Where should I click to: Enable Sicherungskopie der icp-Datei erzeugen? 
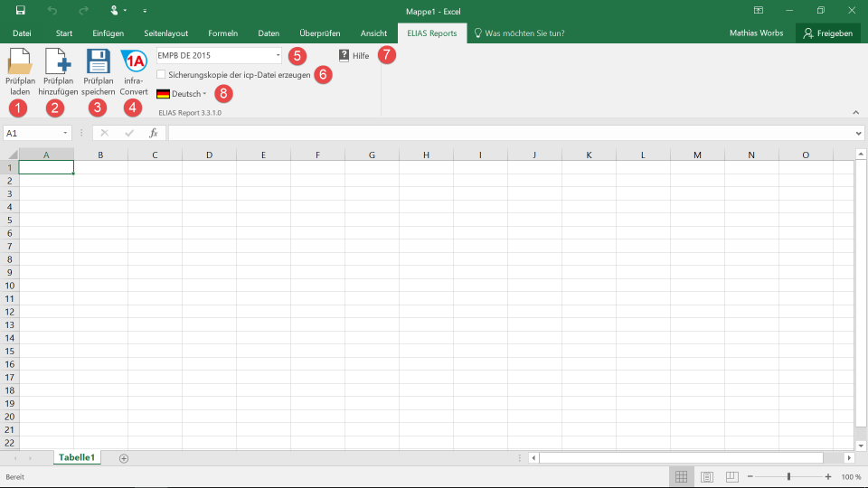pos(161,74)
